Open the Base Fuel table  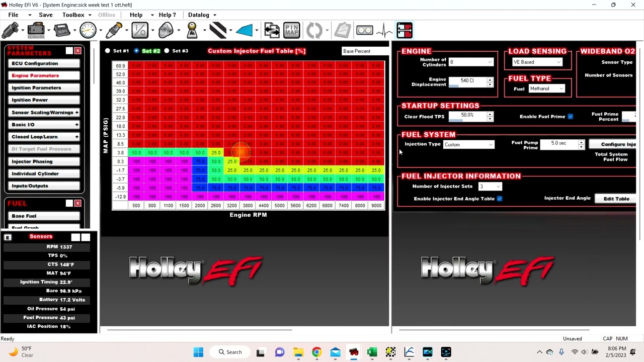pyautogui.click(x=44, y=216)
